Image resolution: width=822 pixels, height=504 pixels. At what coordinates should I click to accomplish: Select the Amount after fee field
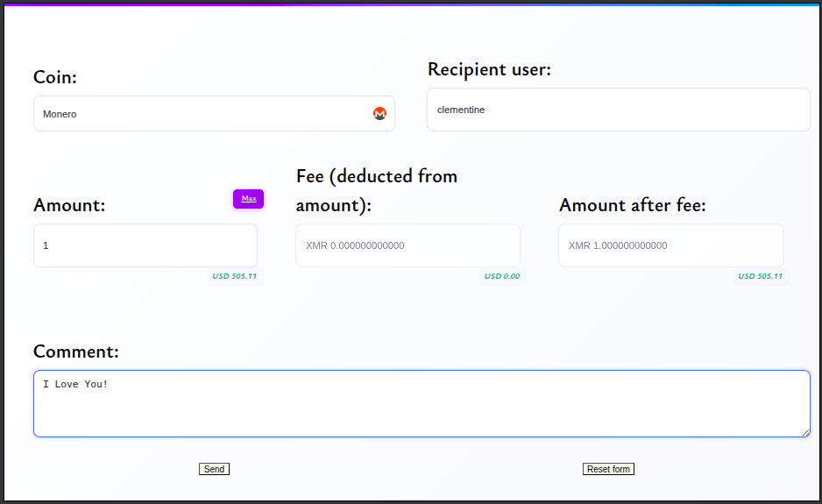[x=670, y=245]
